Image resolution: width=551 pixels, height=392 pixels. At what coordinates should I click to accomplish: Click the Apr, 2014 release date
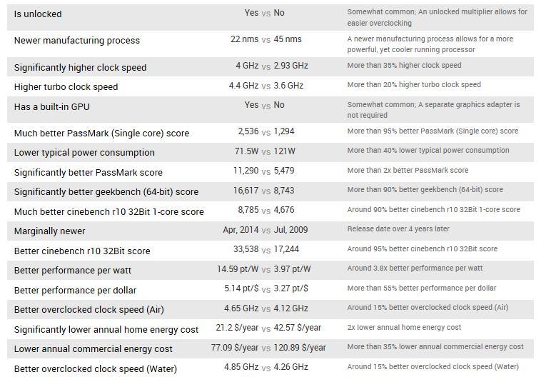click(x=241, y=229)
